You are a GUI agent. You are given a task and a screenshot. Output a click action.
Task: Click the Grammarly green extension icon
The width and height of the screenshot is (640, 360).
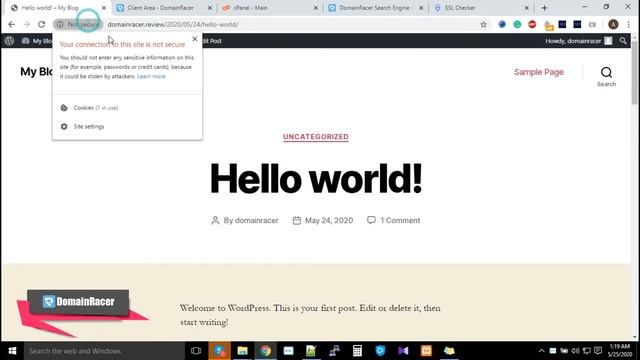pyautogui.click(x=517, y=24)
